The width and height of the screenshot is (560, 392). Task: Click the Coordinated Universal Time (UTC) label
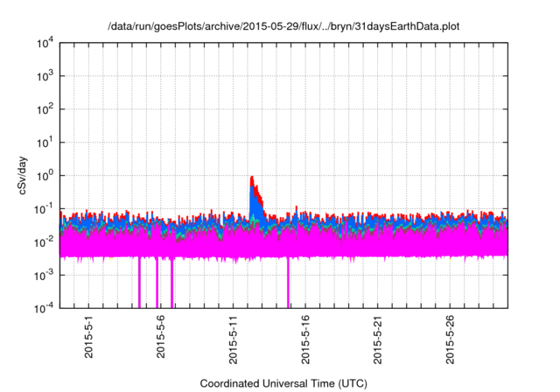[x=283, y=383]
